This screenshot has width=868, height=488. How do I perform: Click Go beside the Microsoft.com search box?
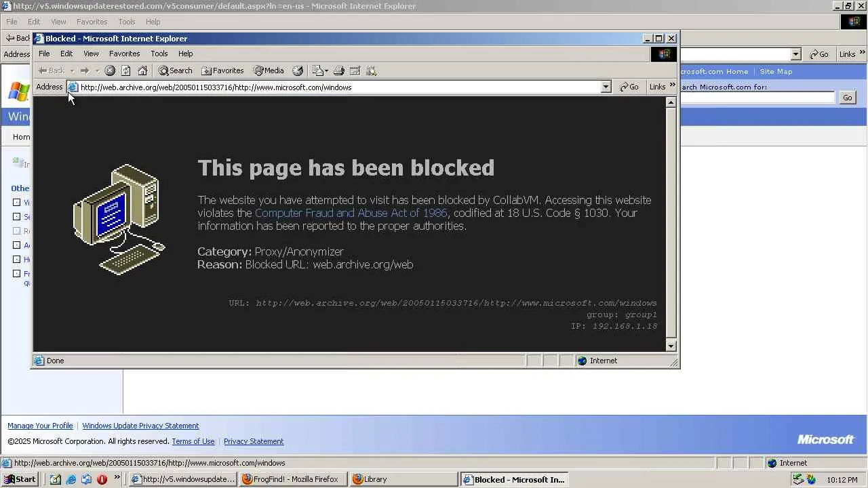(847, 98)
